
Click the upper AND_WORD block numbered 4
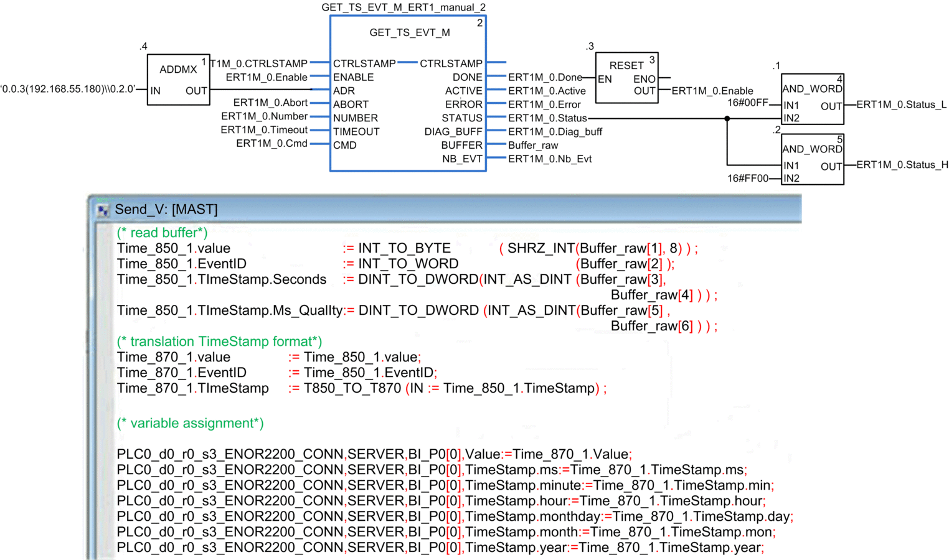(x=813, y=99)
